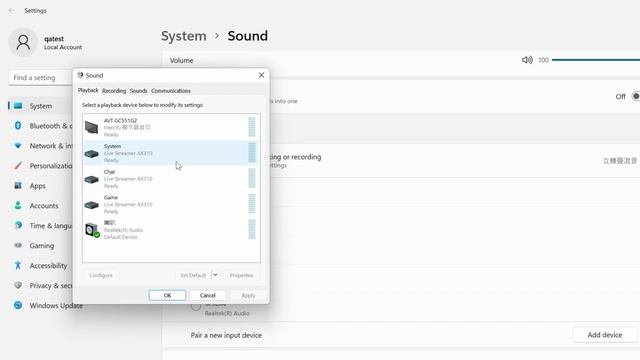Click the AVT GC551G2 monitor device icon

click(91, 127)
